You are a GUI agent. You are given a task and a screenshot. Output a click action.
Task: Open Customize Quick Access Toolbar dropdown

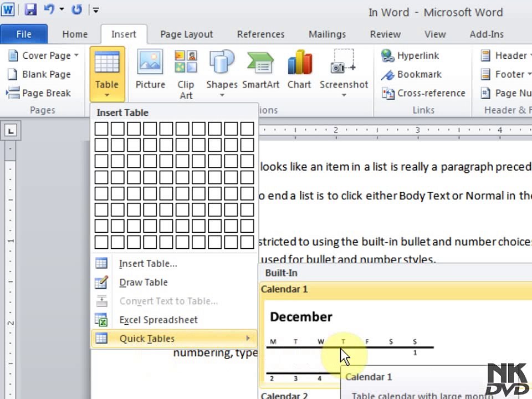(96, 10)
